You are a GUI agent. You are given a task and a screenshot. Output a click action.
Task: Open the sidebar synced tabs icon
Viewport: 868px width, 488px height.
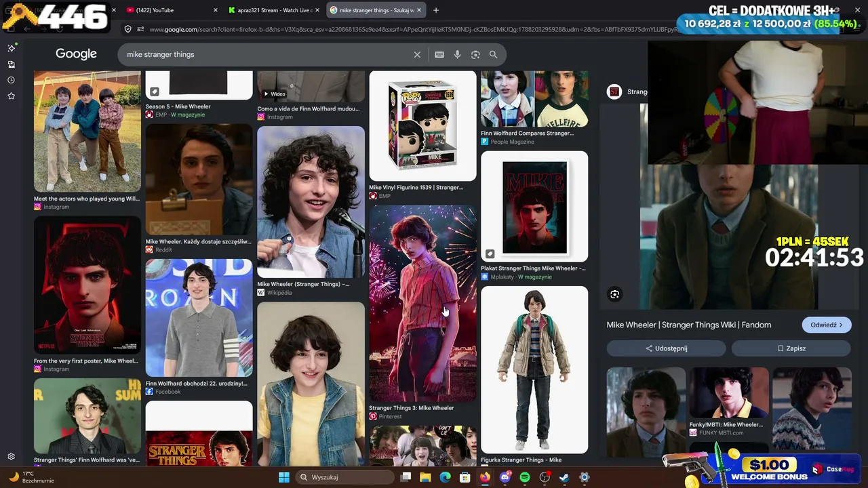click(x=11, y=64)
